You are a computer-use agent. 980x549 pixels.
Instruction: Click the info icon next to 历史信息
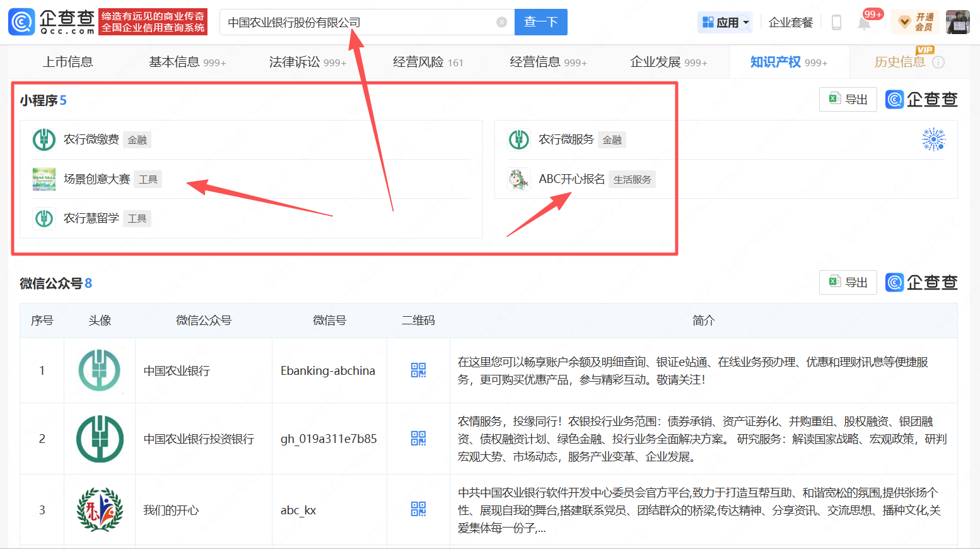point(939,62)
